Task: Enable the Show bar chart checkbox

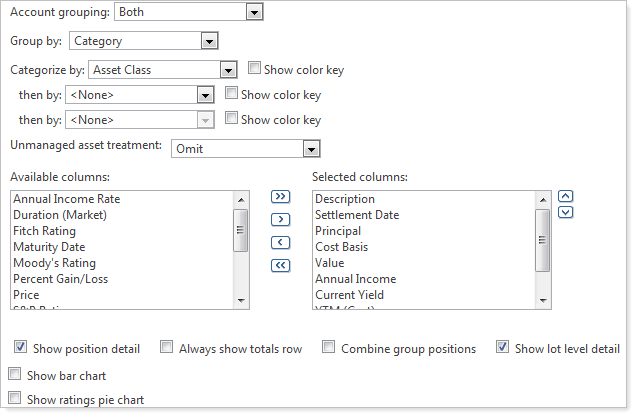Action: pos(14,375)
